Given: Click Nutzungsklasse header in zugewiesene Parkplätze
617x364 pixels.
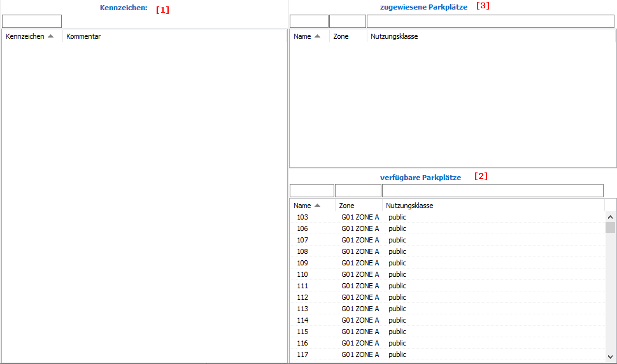Looking at the screenshot, I should (x=394, y=36).
